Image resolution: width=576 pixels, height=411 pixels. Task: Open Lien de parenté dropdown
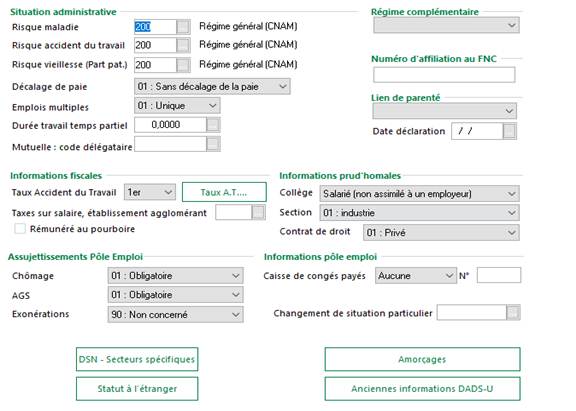point(444,111)
